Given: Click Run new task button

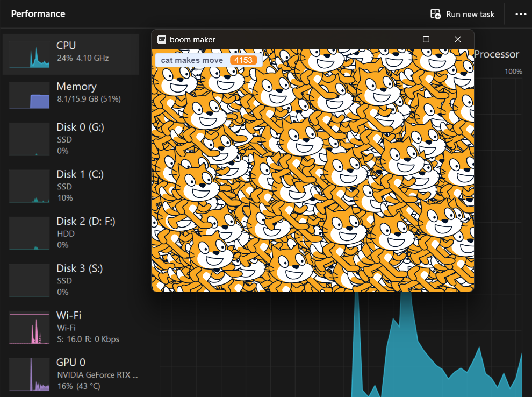Looking at the screenshot, I should tap(462, 14).
